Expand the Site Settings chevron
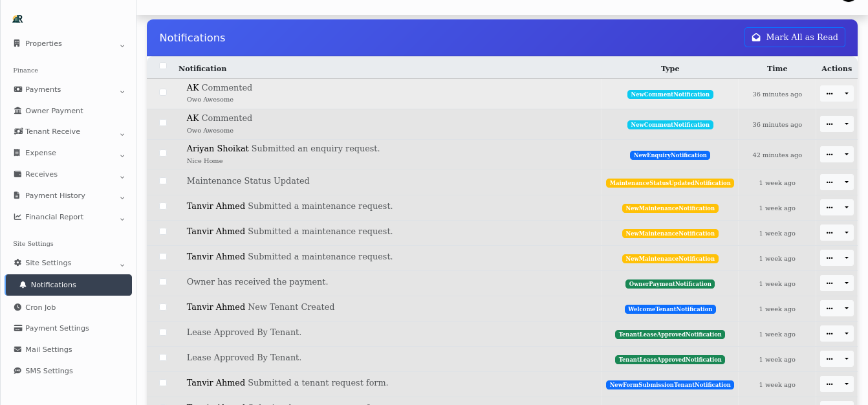Screen dimensions: 868x405 [122, 265]
